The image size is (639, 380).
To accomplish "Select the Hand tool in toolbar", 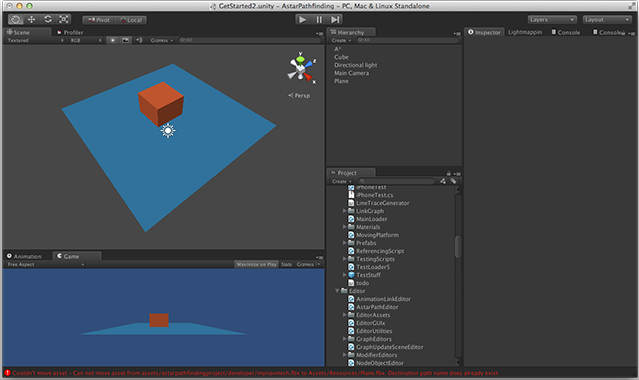I will (x=15, y=19).
